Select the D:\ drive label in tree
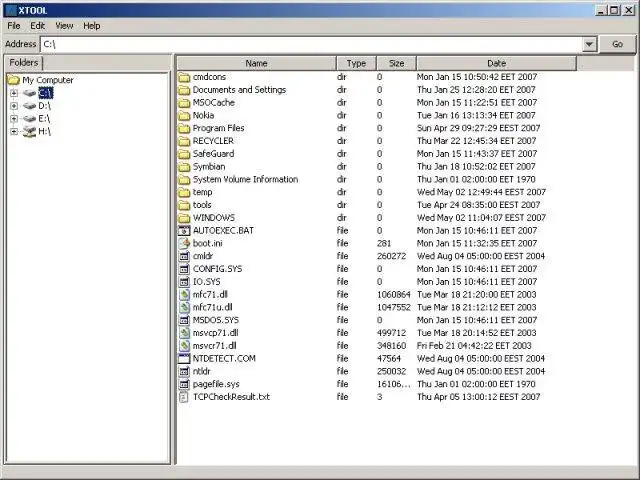This screenshot has width=640, height=480. [44, 106]
